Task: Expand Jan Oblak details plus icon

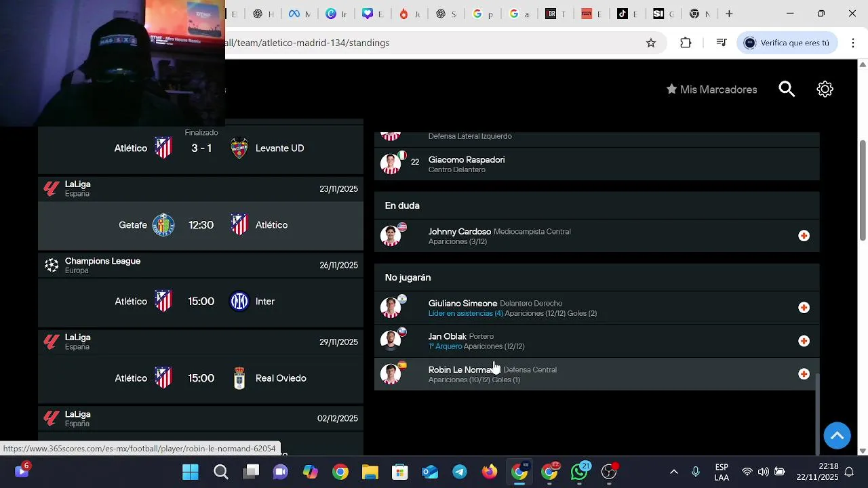Action: click(804, 341)
